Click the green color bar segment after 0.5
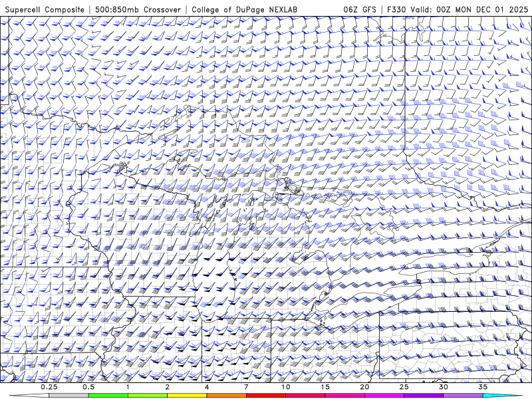Image resolution: width=532 pixels, height=399 pixels. point(108,396)
